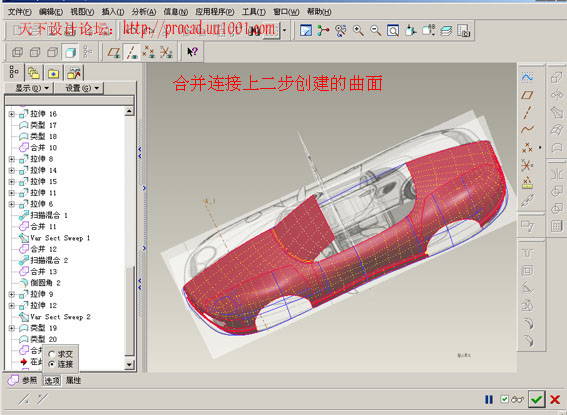
Task: Select the 求交 radio option
Action: [61, 354]
